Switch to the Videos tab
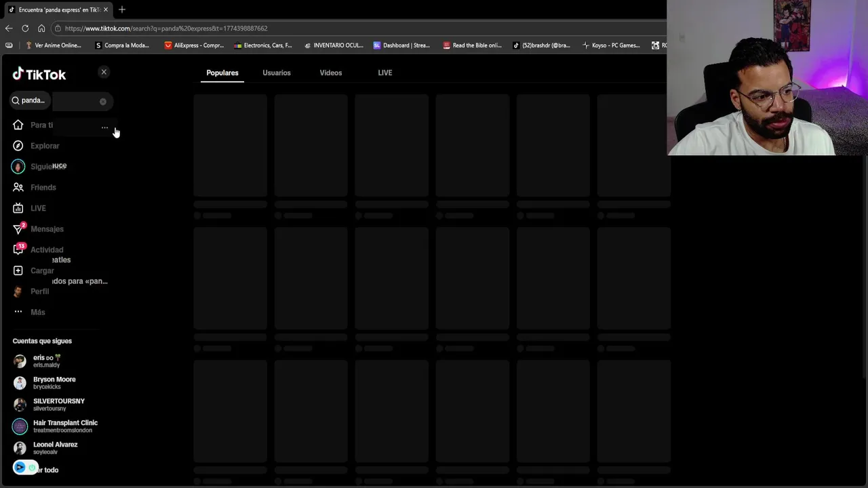Viewport: 868px width, 488px height. point(331,73)
